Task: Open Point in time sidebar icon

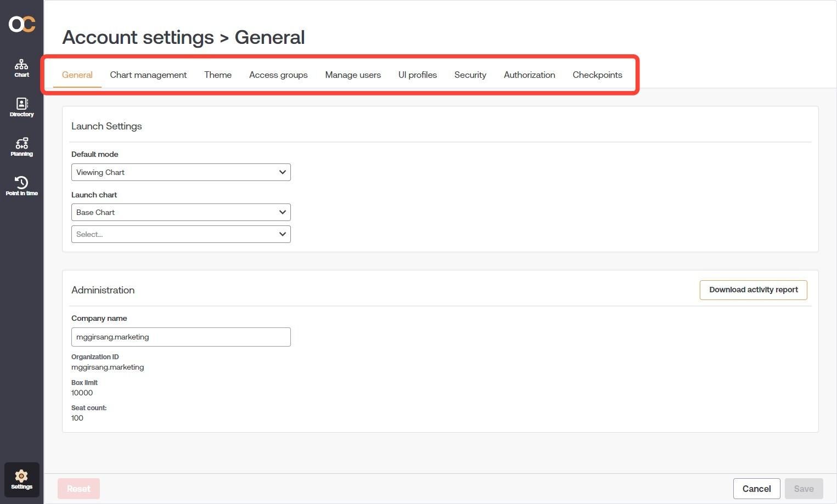Action: (x=21, y=186)
